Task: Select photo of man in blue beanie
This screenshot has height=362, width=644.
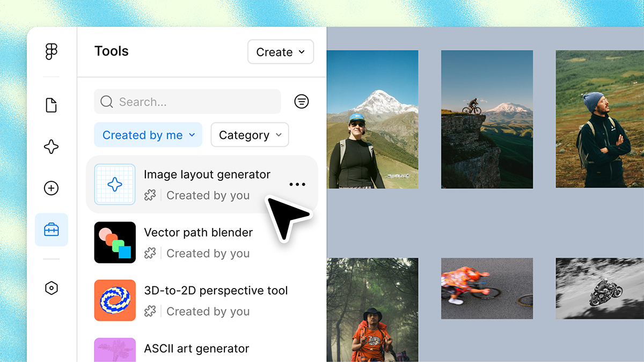Action: [x=600, y=119]
